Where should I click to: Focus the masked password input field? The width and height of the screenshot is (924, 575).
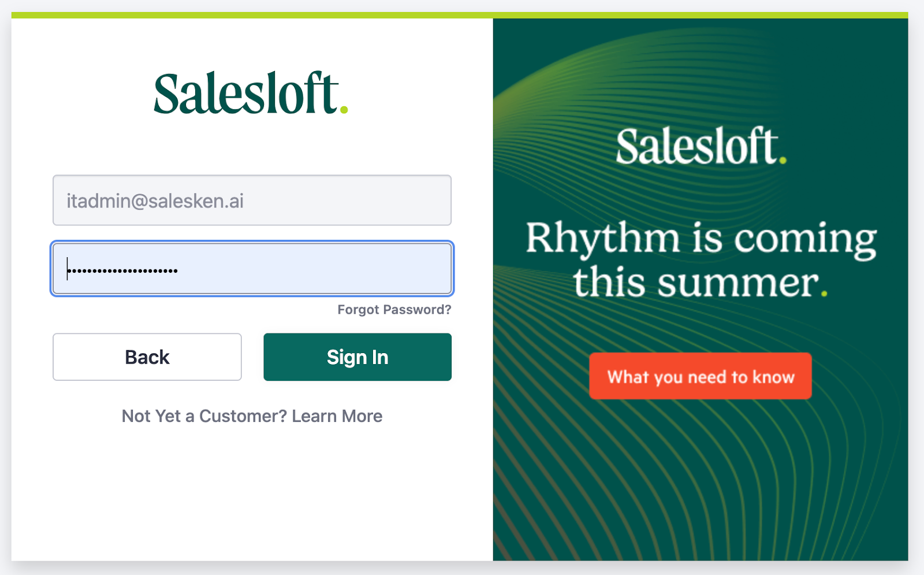252,269
